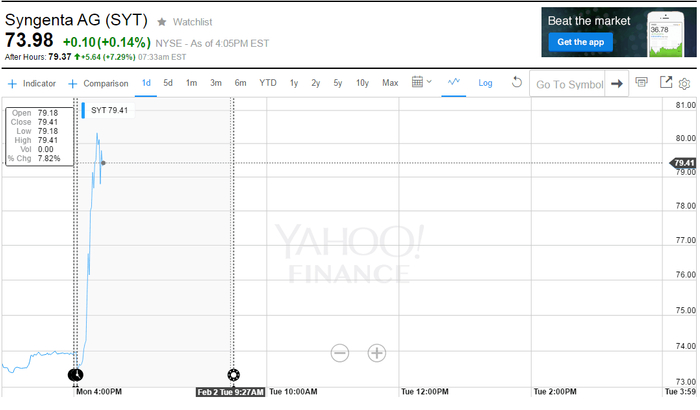The width and height of the screenshot is (700, 410).
Task: Toggle Log scale on chart
Action: tap(485, 83)
